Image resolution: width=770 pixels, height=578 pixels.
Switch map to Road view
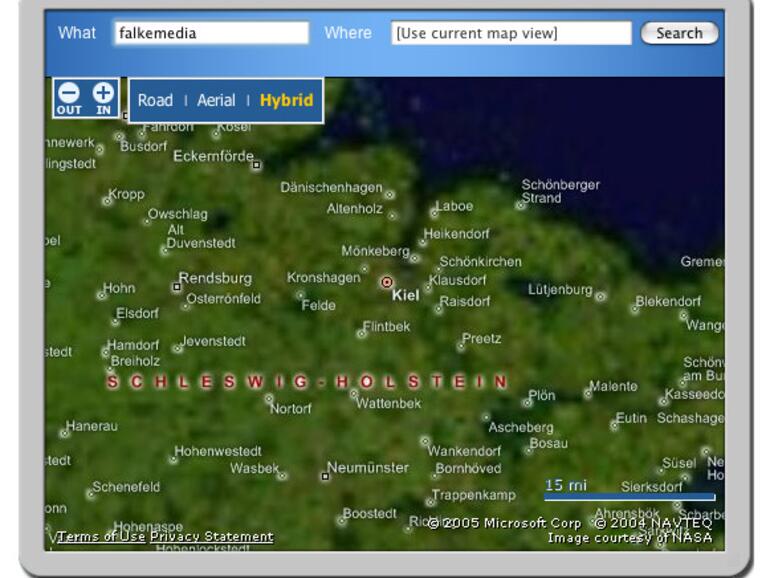point(155,100)
